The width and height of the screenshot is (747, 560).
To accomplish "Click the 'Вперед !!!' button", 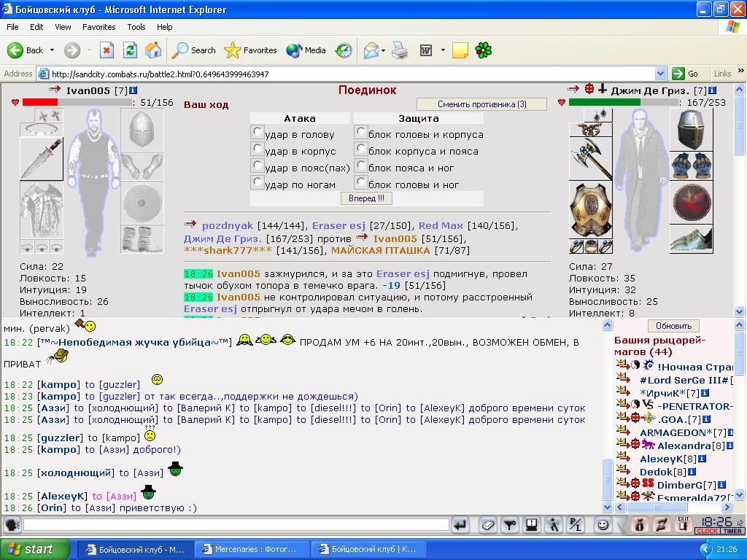I will point(366,198).
